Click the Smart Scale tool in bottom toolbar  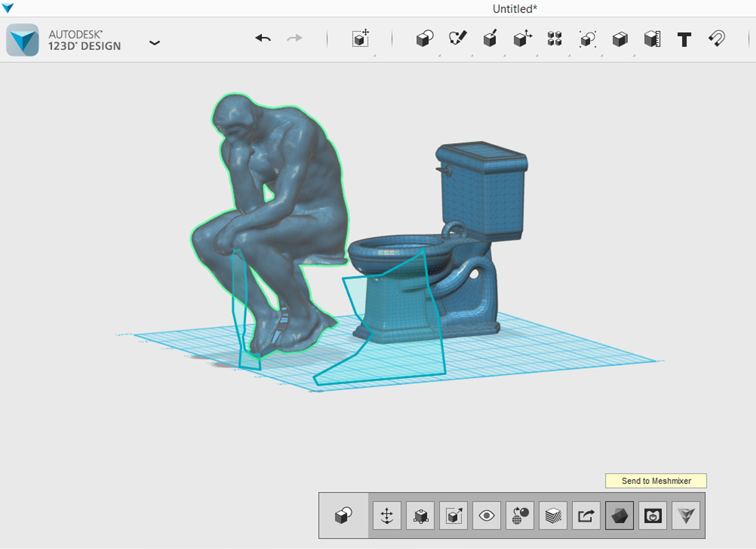coord(453,515)
